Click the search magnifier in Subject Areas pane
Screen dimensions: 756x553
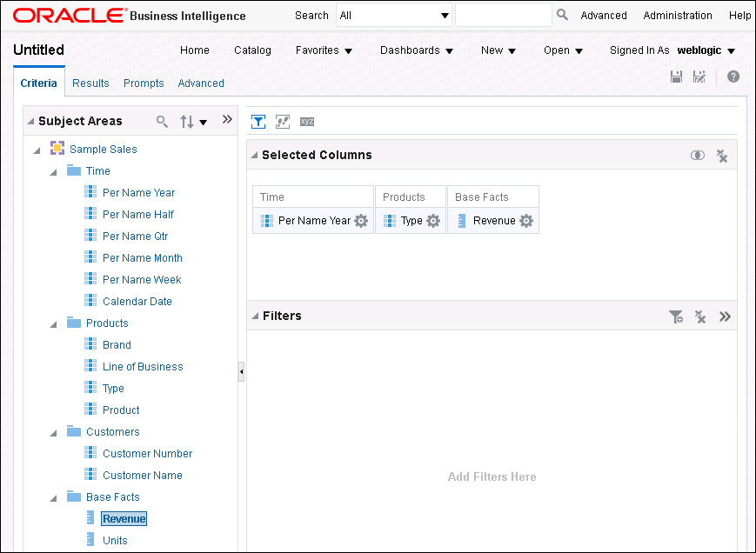162,120
